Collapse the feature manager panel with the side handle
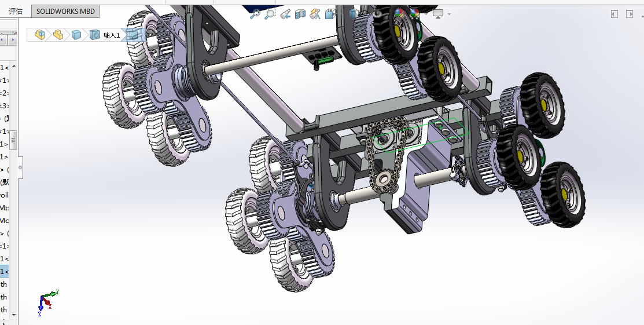The image size is (644, 325). (x=20, y=167)
